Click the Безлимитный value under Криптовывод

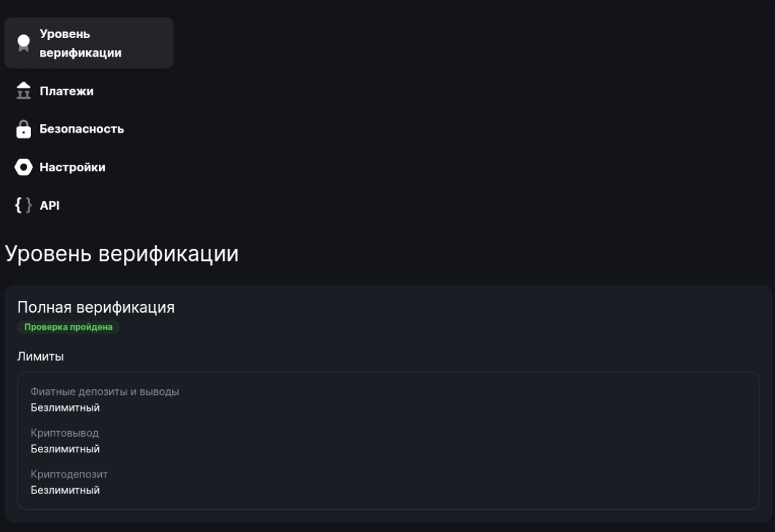click(65, 449)
